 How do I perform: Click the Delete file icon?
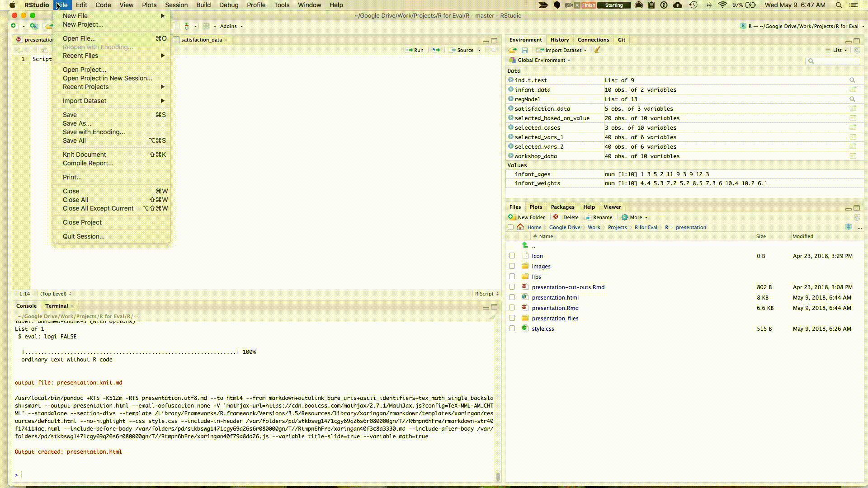556,217
